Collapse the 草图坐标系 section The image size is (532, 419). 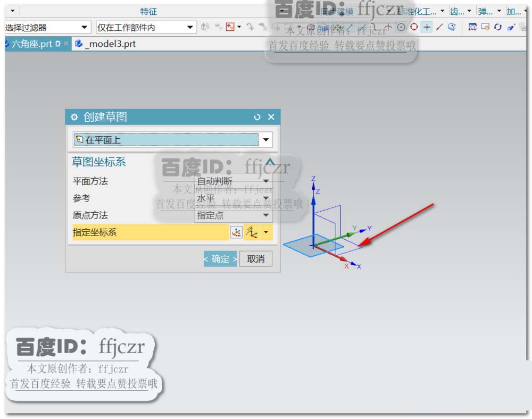(270, 162)
